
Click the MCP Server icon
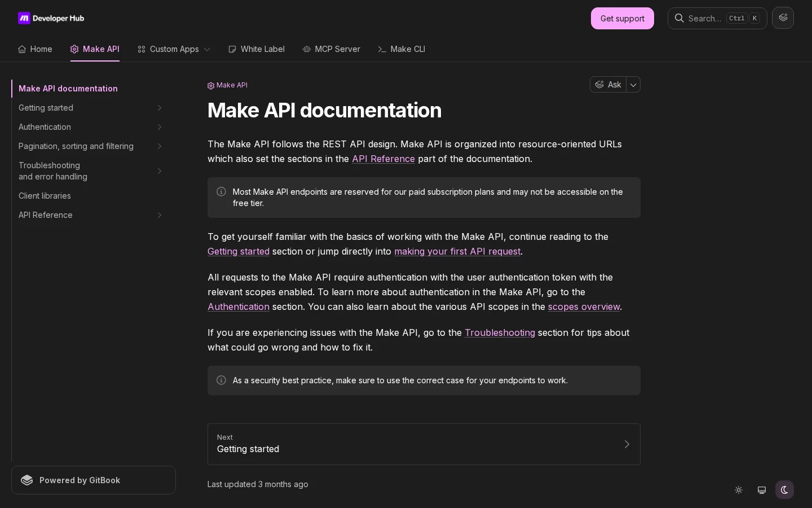click(x=307, y=49)
